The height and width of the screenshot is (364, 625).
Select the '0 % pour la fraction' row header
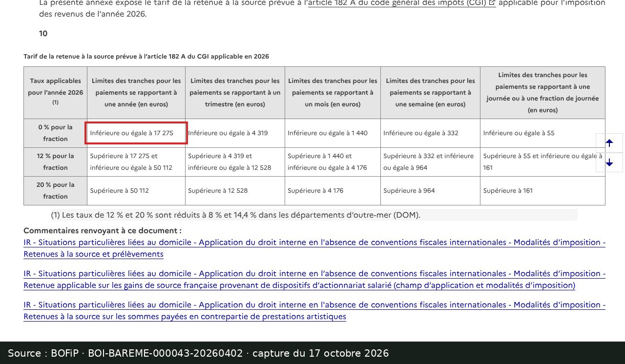(x=55, y=133)
